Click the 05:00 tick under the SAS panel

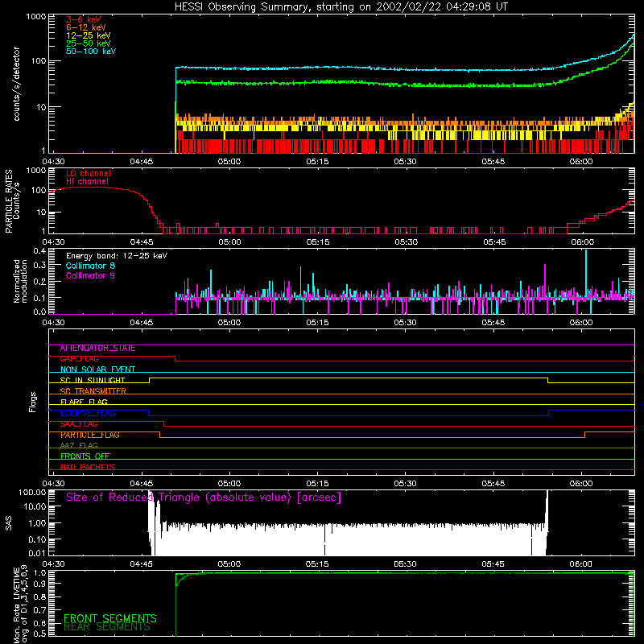coord(229,564)
